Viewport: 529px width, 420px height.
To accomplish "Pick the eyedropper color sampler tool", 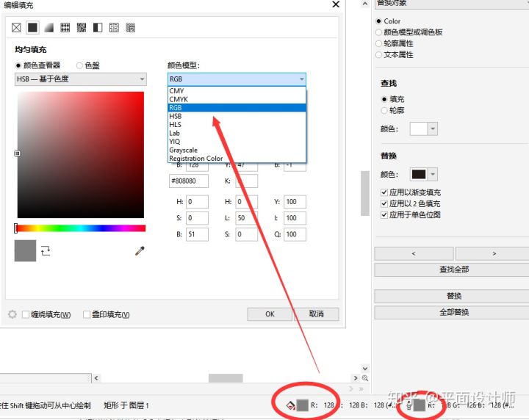I will coord(140,251).
